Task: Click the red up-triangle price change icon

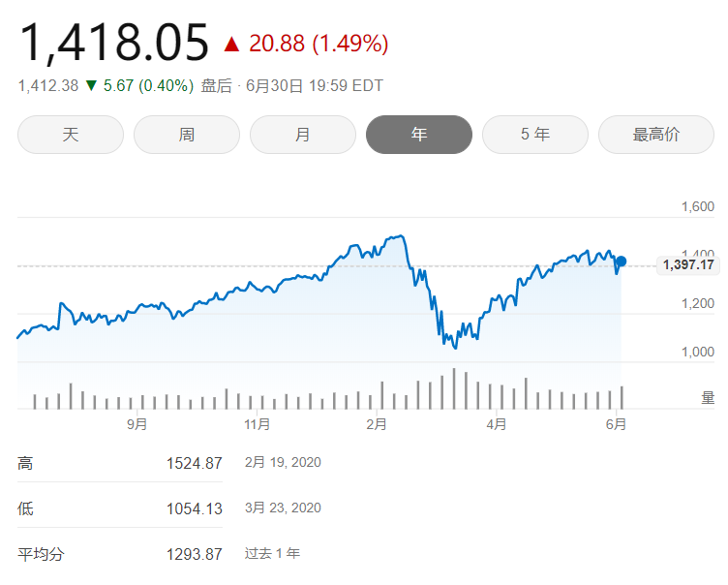Action: click(x=230, y=45)
